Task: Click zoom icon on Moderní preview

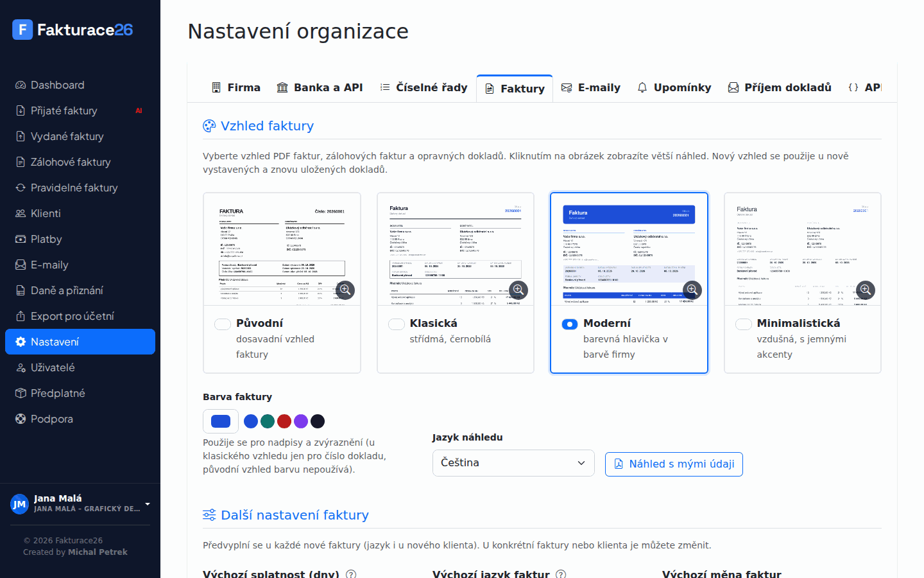Action: 692,290
